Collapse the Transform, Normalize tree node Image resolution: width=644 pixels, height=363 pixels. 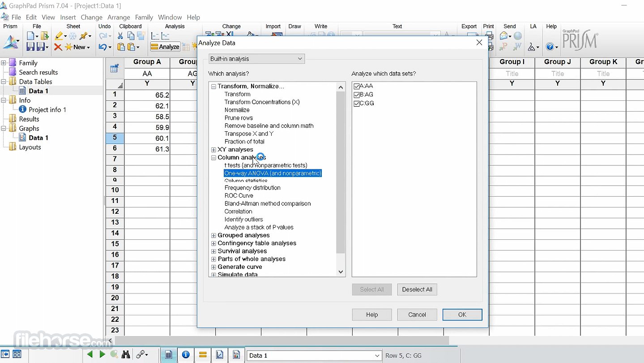pos(213,86)
